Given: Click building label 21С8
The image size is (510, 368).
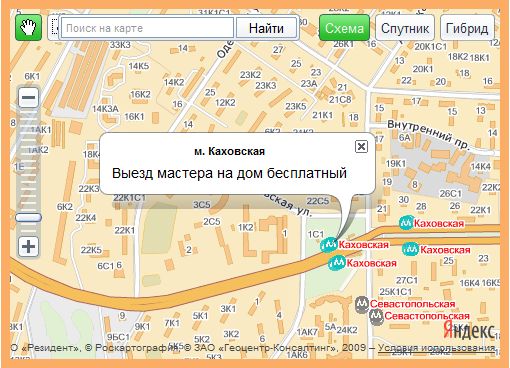Looking at the screenshot, I should (340, 99).
